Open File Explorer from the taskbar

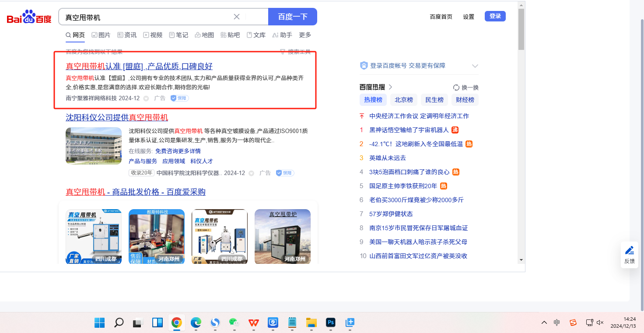click(311, 323)
